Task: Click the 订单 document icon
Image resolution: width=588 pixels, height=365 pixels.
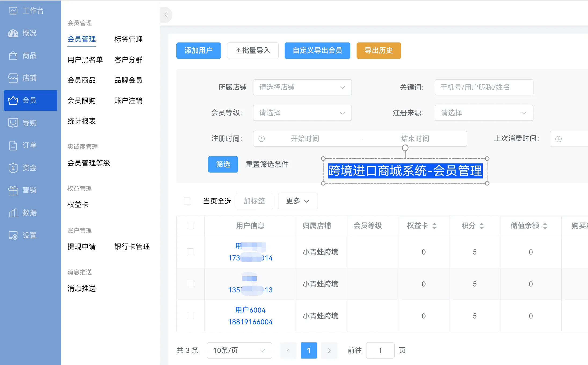Action: (13, 145)
